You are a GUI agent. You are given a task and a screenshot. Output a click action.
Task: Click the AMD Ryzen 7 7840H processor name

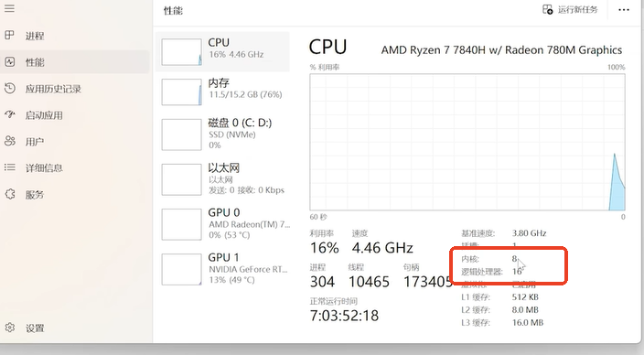click(x=501, y=50)
